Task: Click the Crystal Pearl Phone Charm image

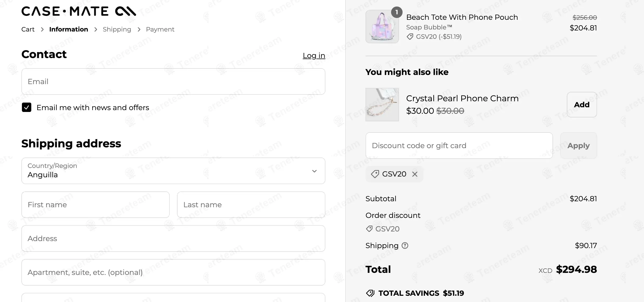Action: coord(382,105)
